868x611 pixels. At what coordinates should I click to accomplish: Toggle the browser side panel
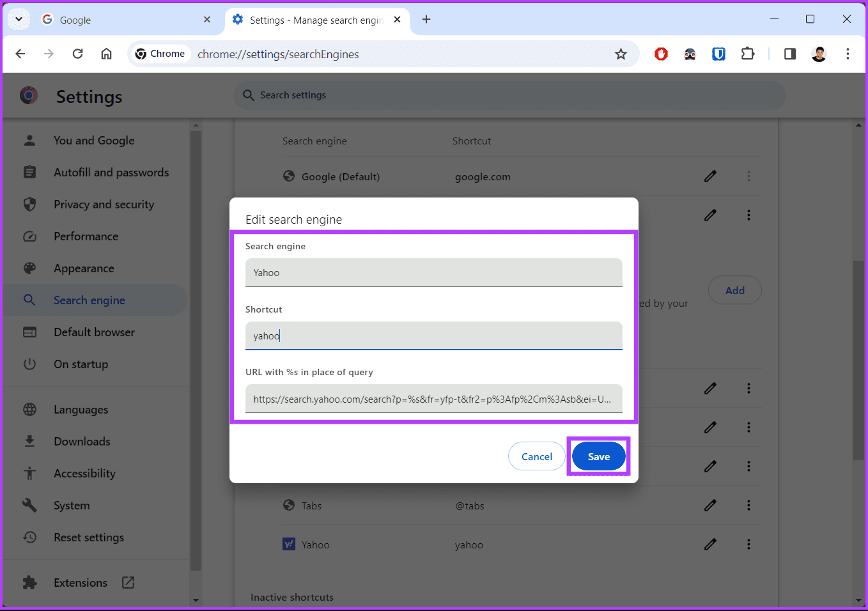pyautogui.click(x=790, y=54)
